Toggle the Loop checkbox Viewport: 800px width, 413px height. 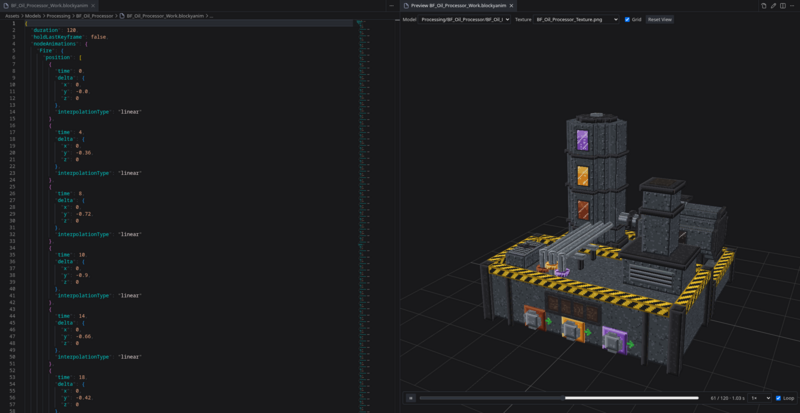[778, 398]
